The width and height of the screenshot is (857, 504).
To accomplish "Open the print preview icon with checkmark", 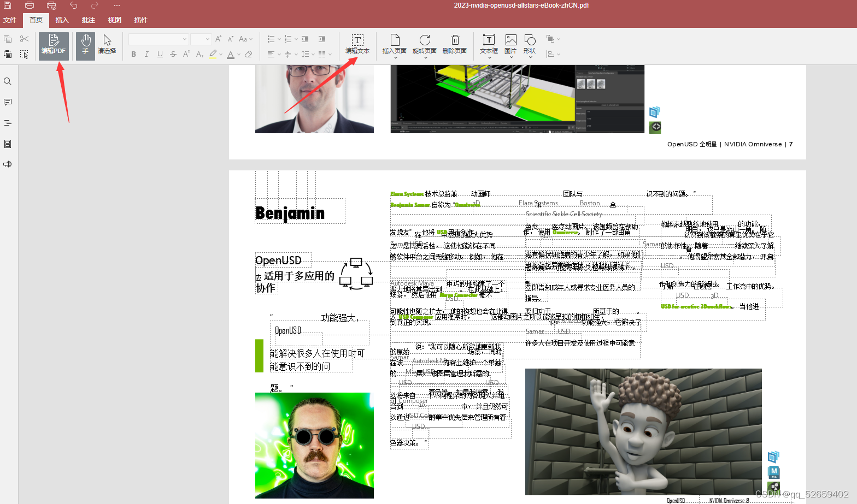I will click(51, 5).
